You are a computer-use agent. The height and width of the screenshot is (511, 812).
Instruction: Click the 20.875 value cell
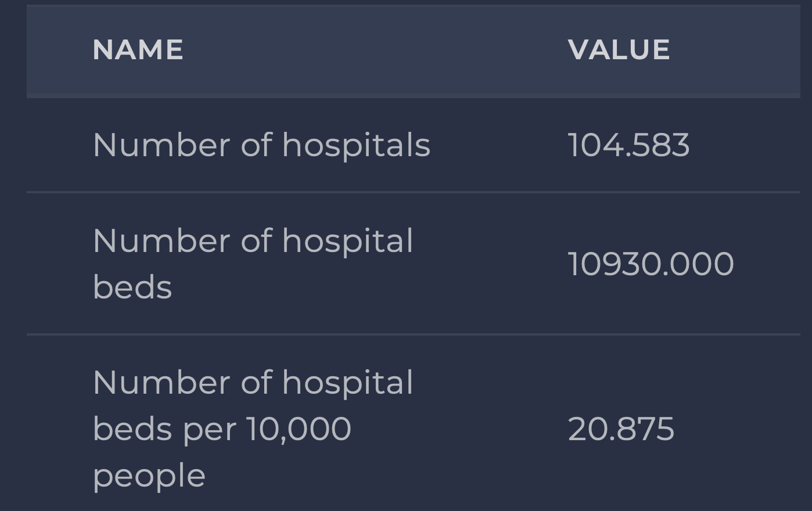point(621,429)
